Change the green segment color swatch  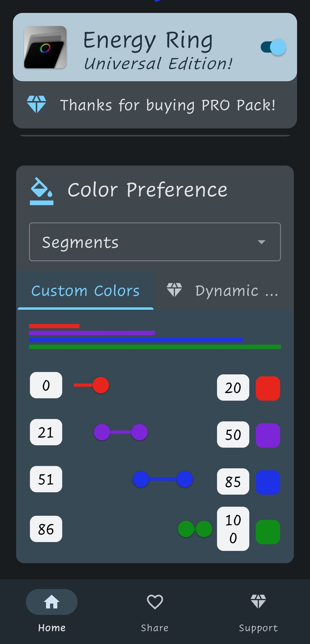(268, 532)
